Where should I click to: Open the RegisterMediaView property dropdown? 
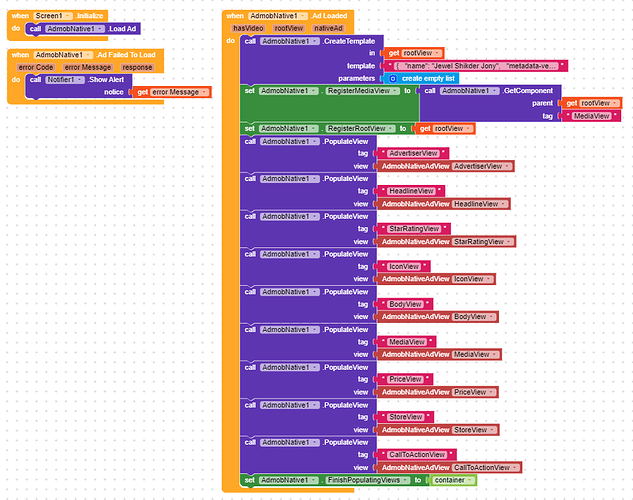pos(363,91)
